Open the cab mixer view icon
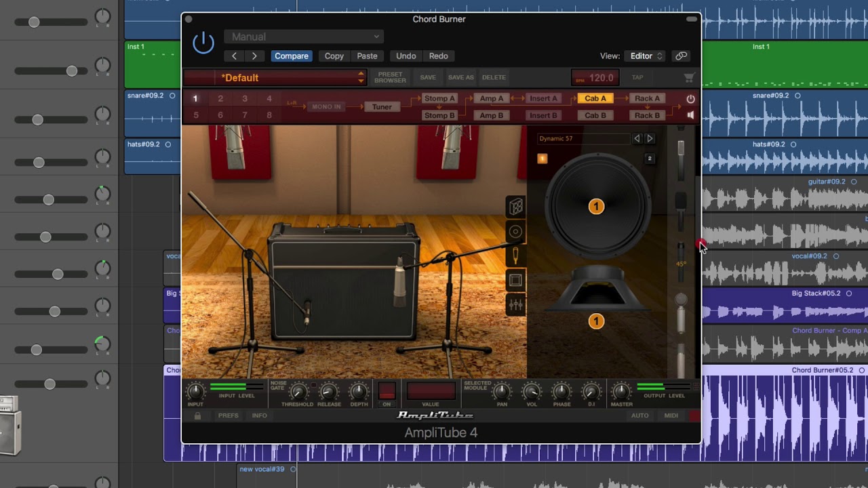The height and width of the screenshot is (488, 868). (x=515, y=305)
